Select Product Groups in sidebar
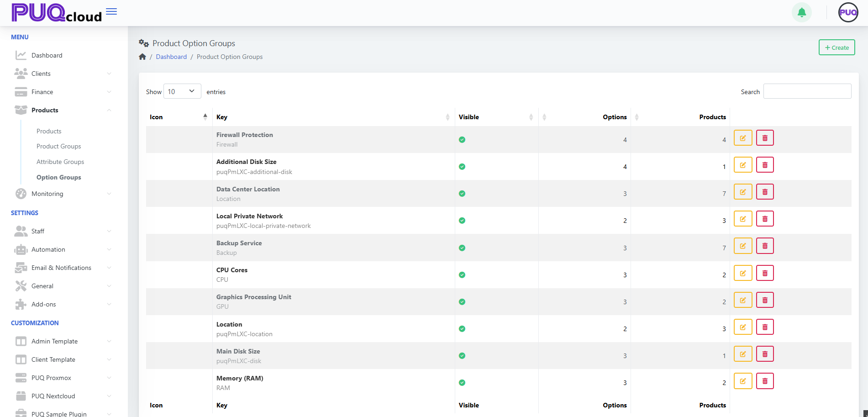Screen dimensions: 868x417 (x=59, y=146)
